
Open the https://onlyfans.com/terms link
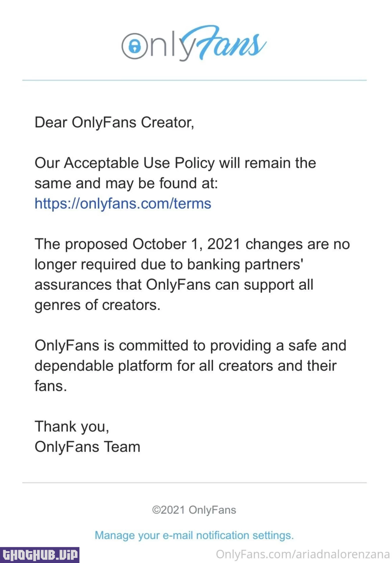123,203
